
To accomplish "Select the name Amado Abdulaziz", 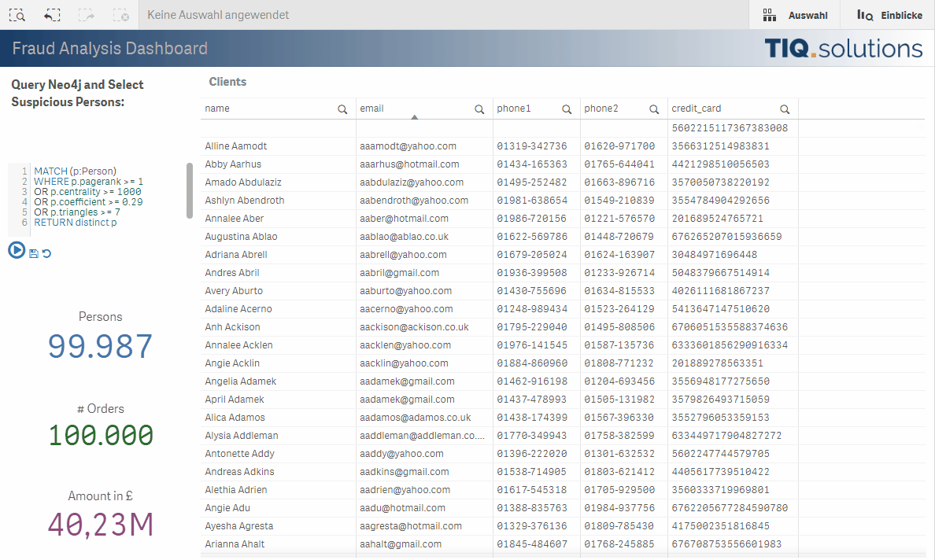I will 242,182.
